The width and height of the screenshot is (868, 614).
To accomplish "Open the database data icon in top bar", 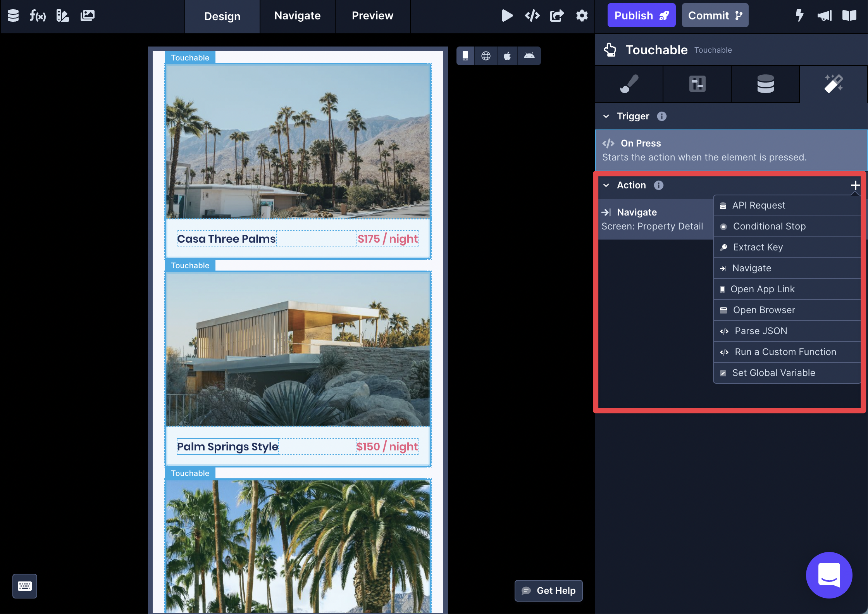I will (x=13, y=16).
